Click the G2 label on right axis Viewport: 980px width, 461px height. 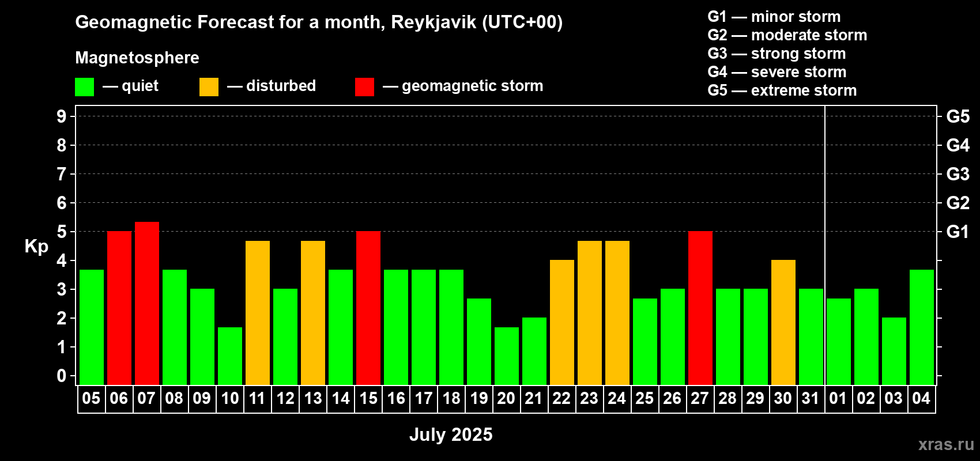(x=958, y=203)
